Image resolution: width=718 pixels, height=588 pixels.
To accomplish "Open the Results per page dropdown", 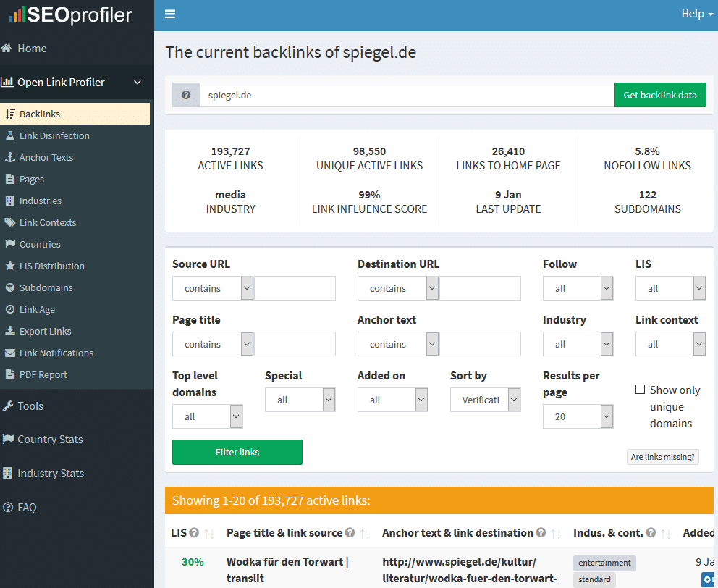I will tap(578, 416).
